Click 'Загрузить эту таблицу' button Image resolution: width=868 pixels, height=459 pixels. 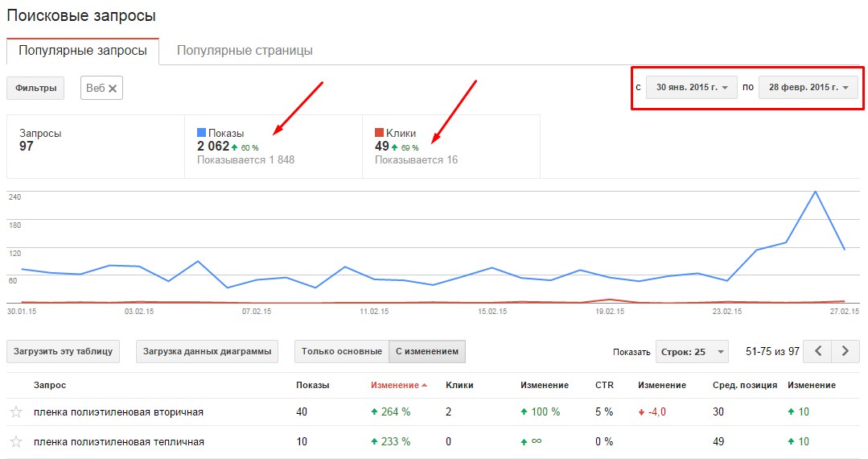64,351
